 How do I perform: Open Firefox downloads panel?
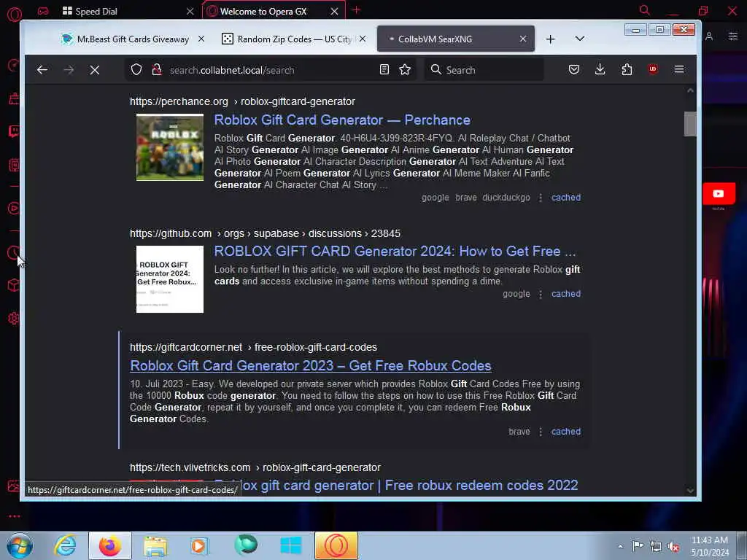tap(600, 69)
